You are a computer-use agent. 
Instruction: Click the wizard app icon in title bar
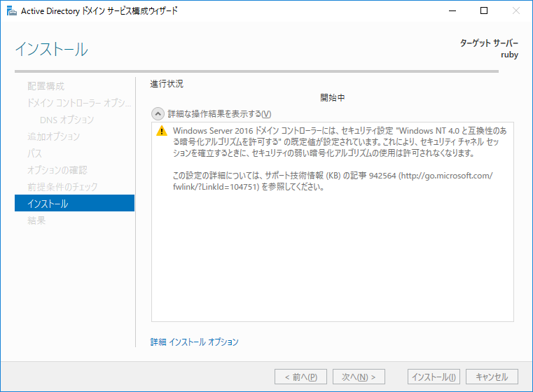12,11
